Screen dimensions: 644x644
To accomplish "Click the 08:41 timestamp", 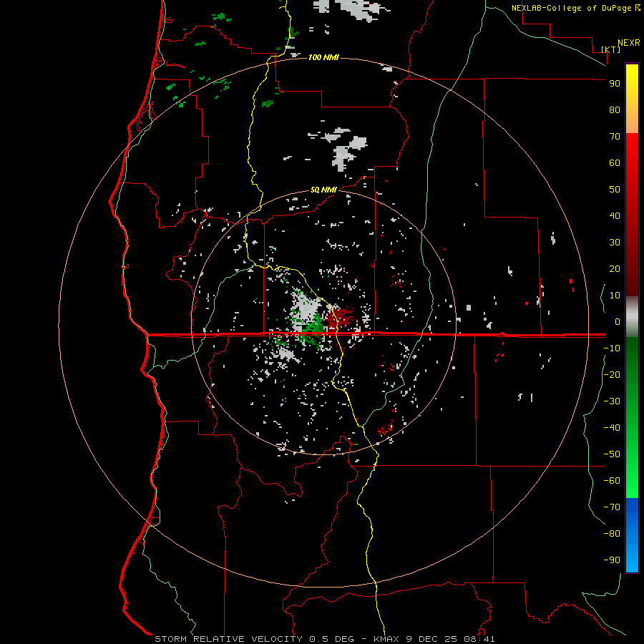I will 479,639.
